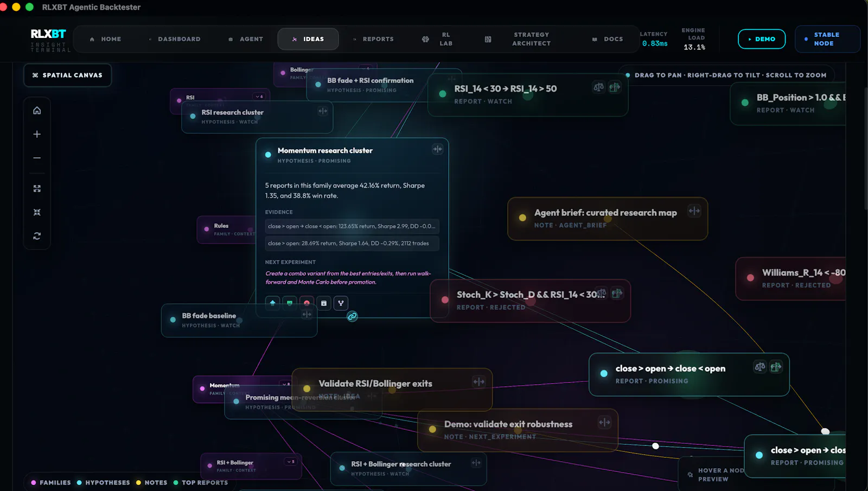
Task: Click the Engine Load 13.1% readout
Action: point(694,39)
